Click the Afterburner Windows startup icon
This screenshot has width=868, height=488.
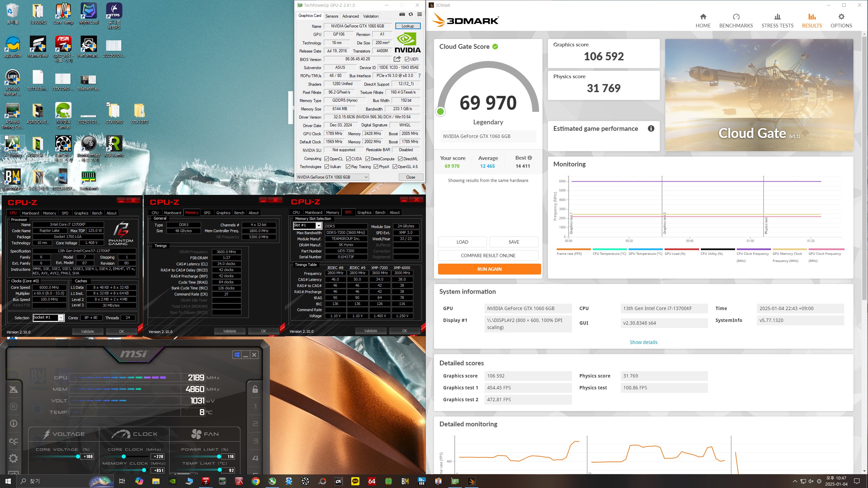pos(237,355)
